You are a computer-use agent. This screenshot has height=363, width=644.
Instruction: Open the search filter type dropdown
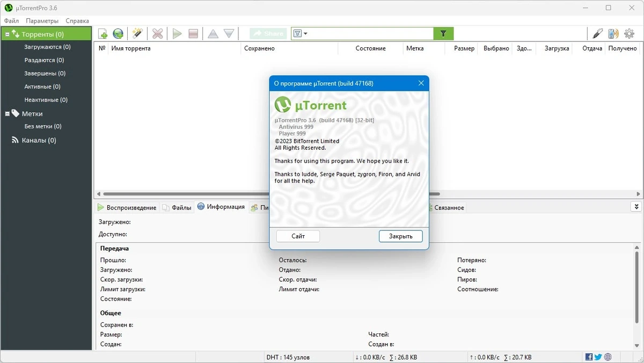(301, 34)
